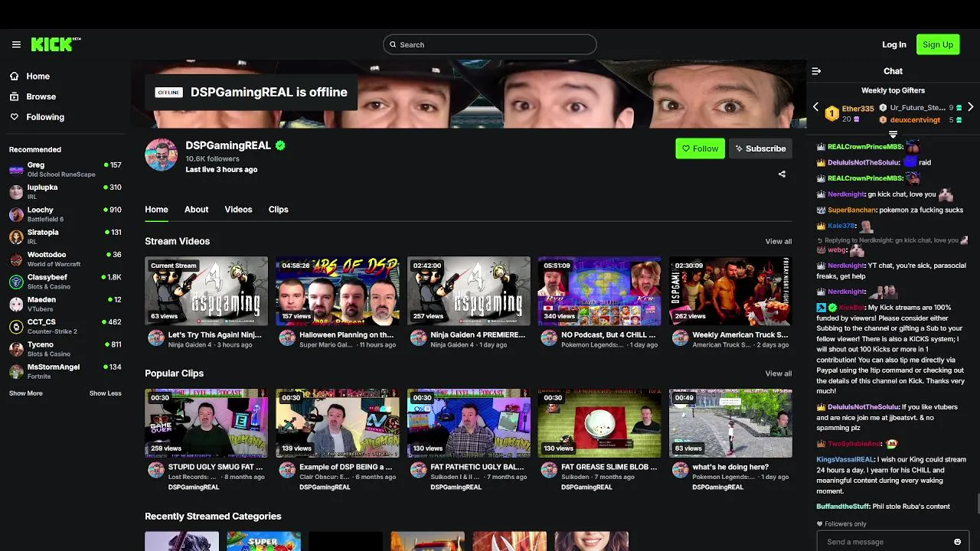Click Tyceno's avatar in Recommended
The width and height of the screenshot is (980, 551).
point(16,349)
